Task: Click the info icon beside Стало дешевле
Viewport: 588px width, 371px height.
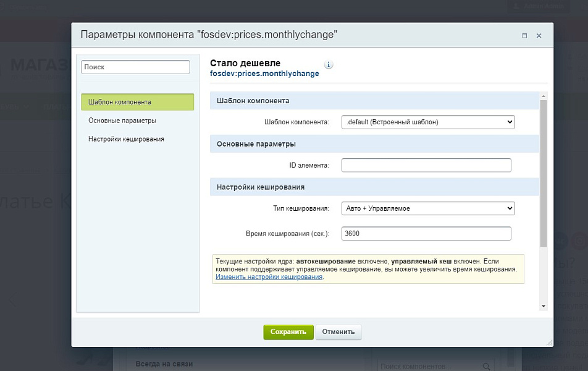Action: click(329, 64)
